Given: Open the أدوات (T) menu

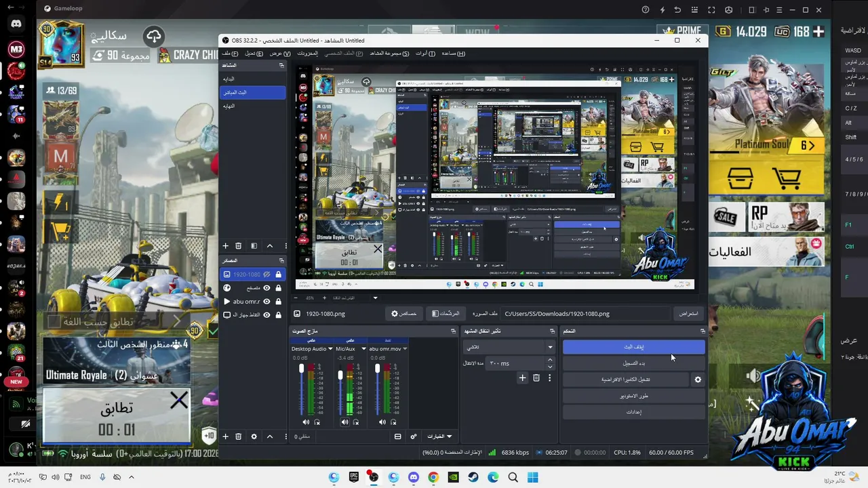Looking at the screenshot, I should pyautogui.click(x=426, y=54).
